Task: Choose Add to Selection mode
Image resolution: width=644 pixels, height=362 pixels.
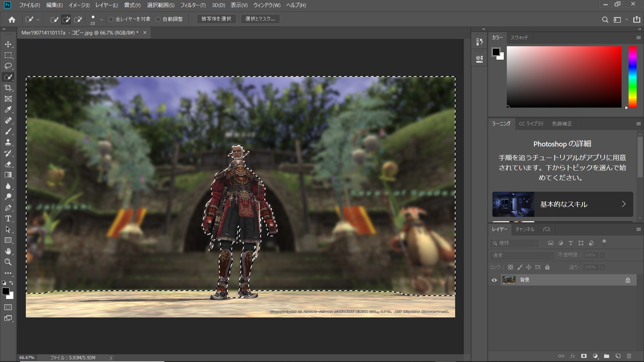Action: click(x=66, y=19)
